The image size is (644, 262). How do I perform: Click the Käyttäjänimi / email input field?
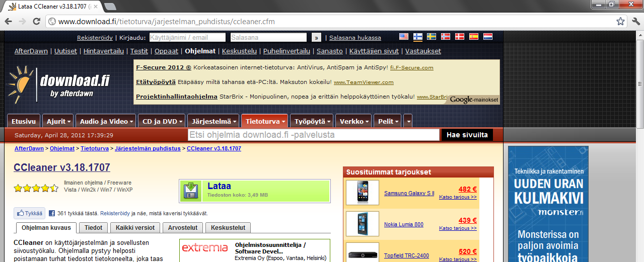pyautogui.click(x=187, y=37)
